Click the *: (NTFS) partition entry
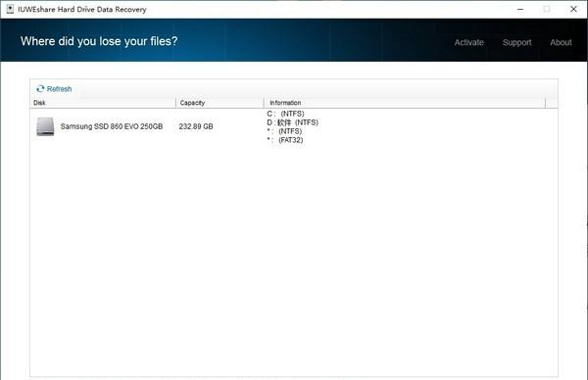This screenshot has width=588, height=380. pyautogui.click(x=284, y=131)
